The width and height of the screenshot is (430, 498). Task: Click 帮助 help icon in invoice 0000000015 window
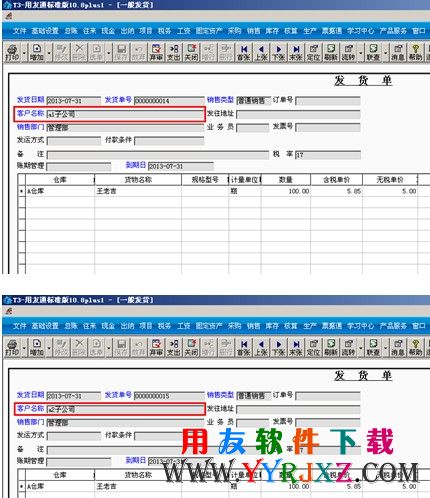(415, 348)
